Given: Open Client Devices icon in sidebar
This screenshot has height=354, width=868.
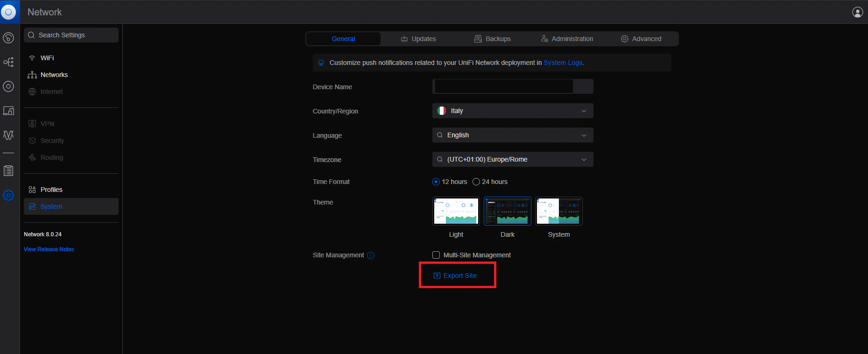Looking at the screenshot, I should pyautogui.click(x=8, y=111).
